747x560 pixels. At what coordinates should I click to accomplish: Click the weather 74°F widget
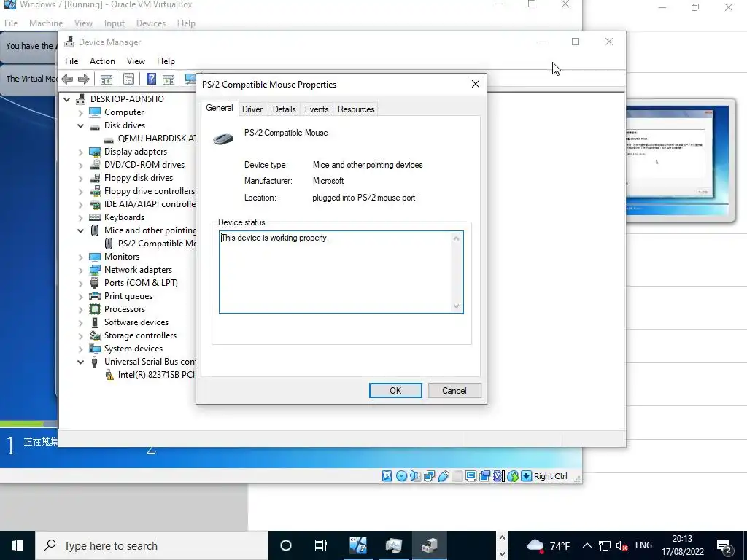549,545
